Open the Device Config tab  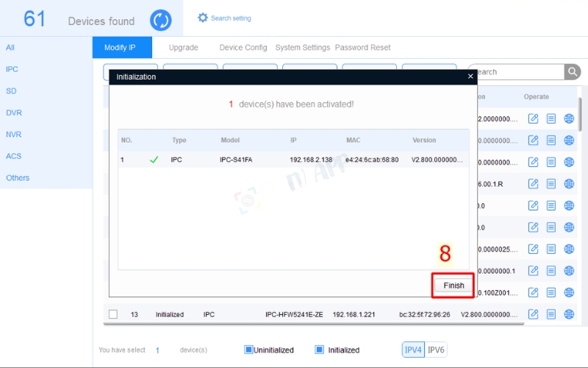coord(243,47)
